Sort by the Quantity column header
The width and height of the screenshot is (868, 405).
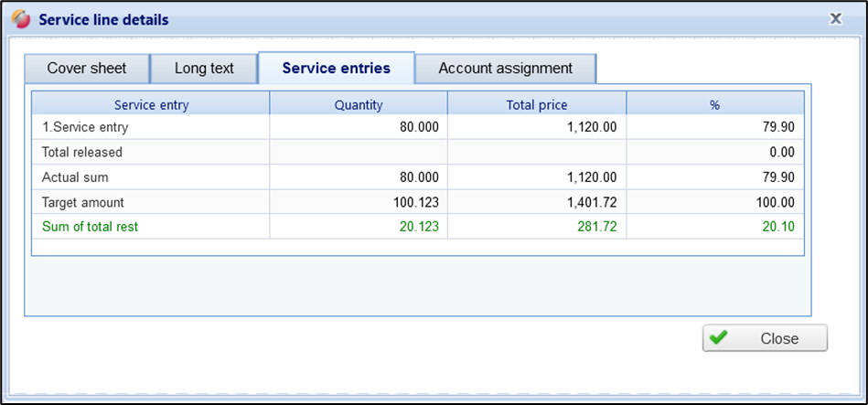359,105
